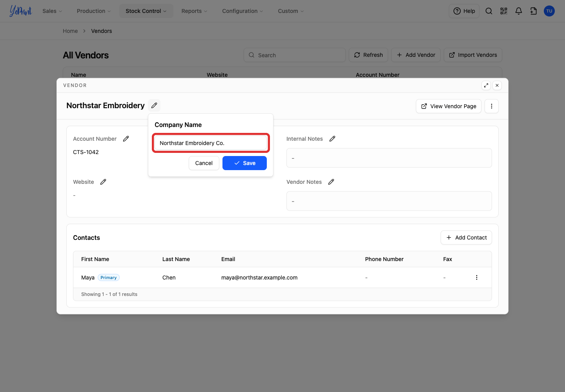Refresh the vendors list

[368, 55]
